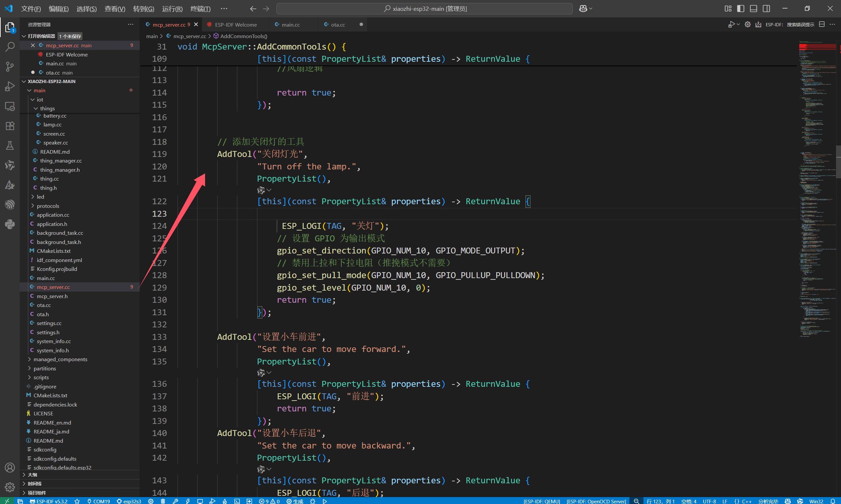The width and height of the screenshot is (841, 504).
Task: Click the Copilot icon in title bar
Action: (x=583, y=9)
